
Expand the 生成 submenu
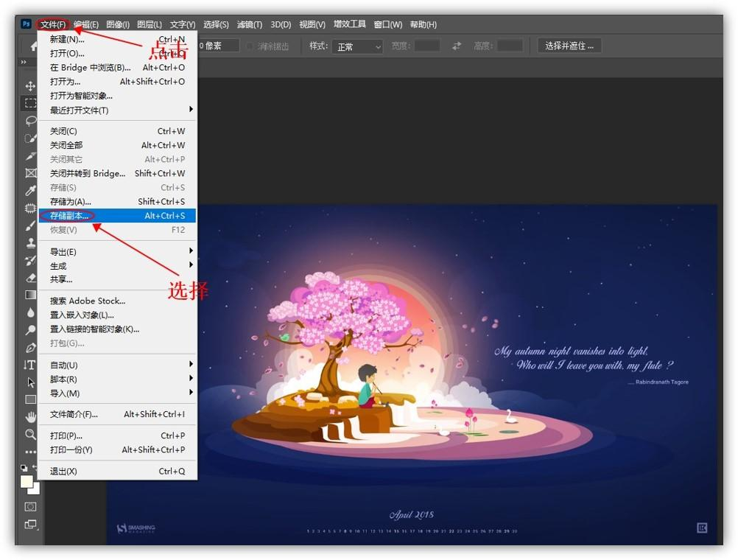coord(117,266)
